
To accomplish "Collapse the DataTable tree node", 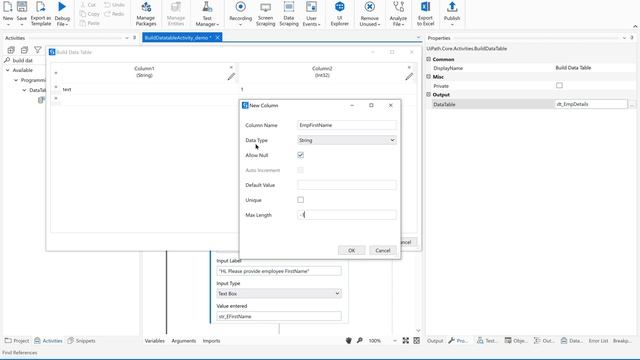I will click(24, 90).
